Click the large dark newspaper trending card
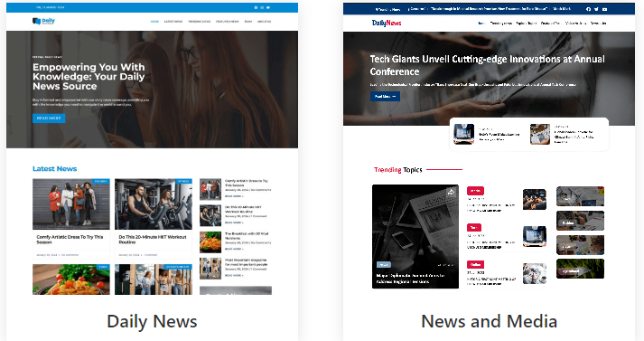Image resolution: width=644 pixels, height=341 pixels. tap(415, 236)
